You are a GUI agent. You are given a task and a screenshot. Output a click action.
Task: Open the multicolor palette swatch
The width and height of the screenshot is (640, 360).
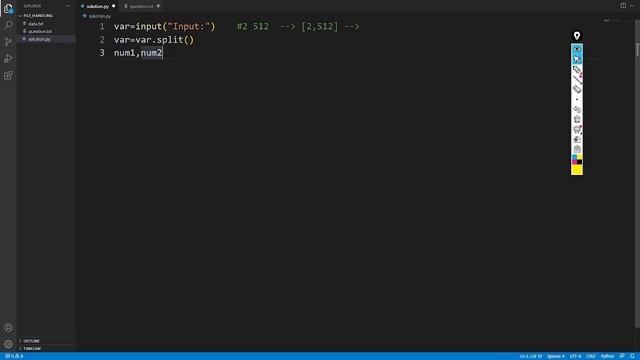[x=577, y=159]
